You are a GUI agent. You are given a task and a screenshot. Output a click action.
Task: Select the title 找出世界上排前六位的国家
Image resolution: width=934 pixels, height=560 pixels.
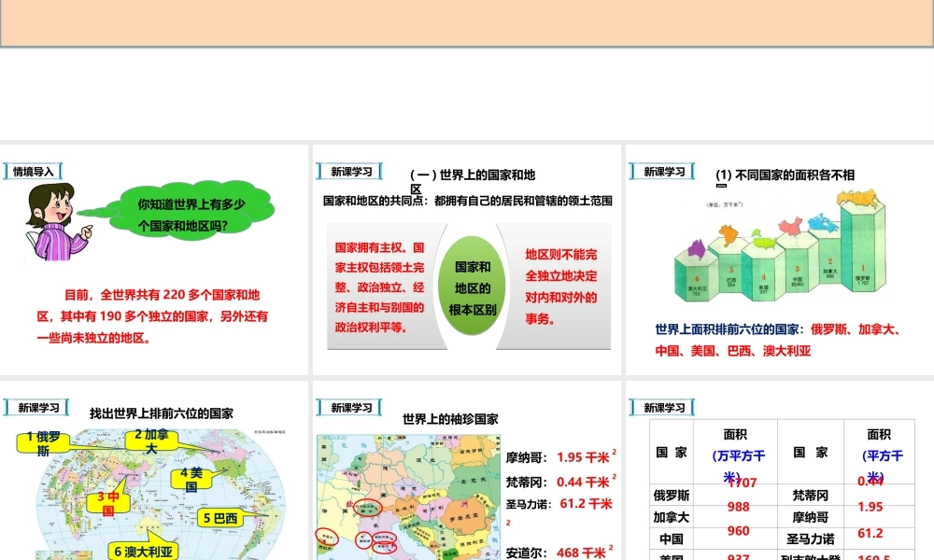pyautogui.click(x=162, y=413)
